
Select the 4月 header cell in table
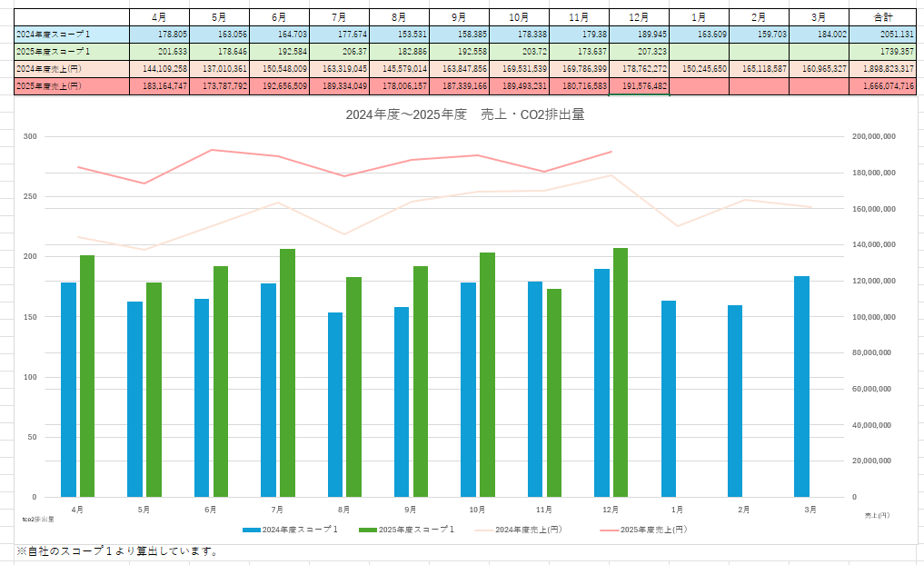159,16
